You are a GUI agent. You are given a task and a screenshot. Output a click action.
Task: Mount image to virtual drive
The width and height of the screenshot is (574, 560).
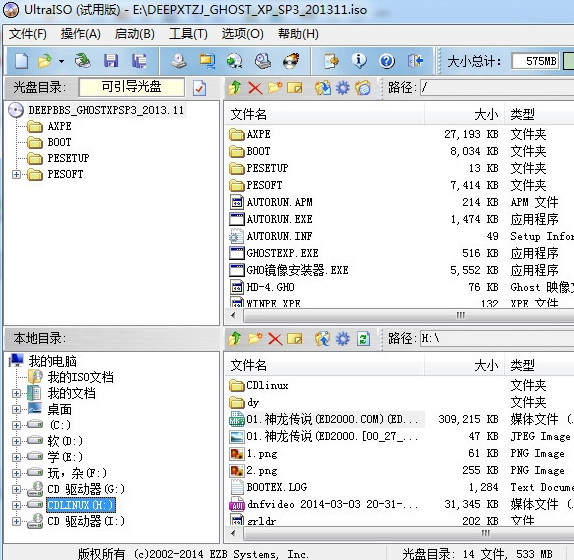coord(263,61)
